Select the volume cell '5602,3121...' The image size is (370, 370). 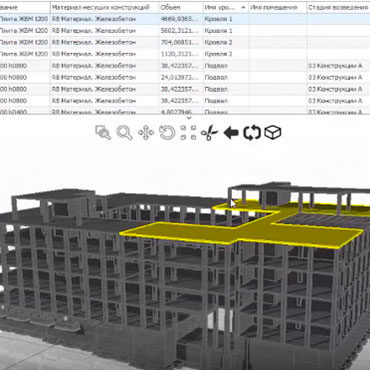click(x=181, y=31)
